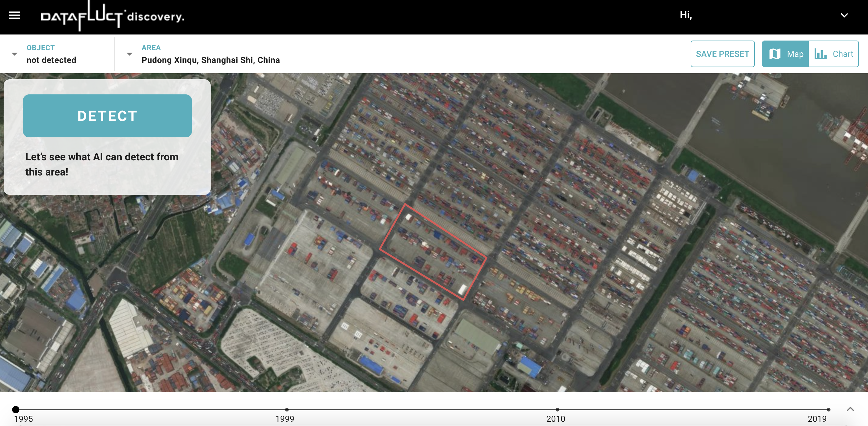Screen dimensions: 868x426
Task: Expand the user account dropdown chevron
Action: tap(844, 15)
